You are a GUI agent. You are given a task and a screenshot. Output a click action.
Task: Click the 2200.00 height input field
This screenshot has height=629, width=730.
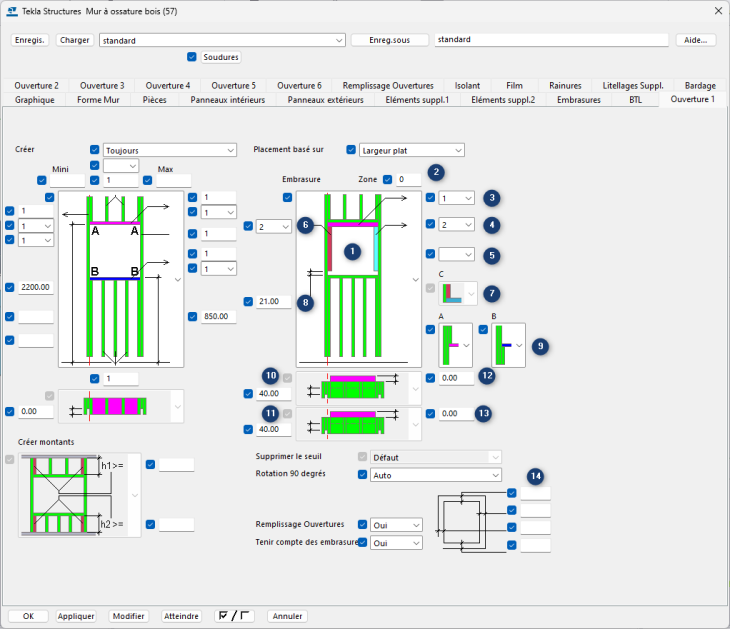point(36,287)
